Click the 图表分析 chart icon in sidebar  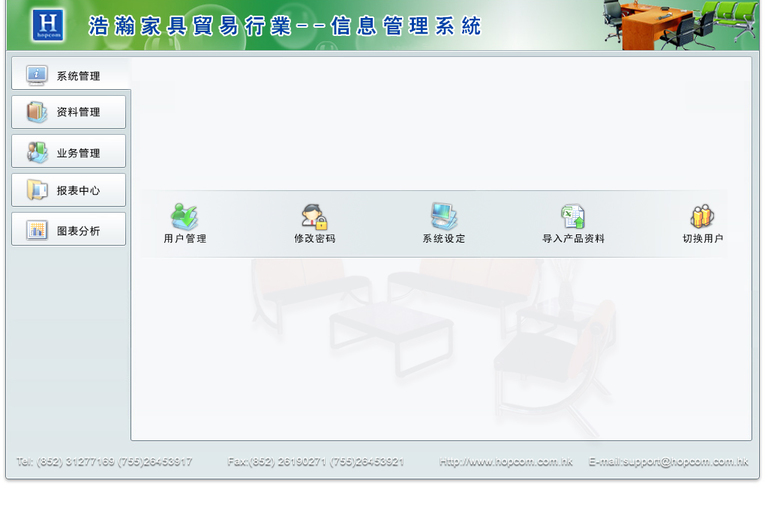pyautogui.click(x=37, y=230)
